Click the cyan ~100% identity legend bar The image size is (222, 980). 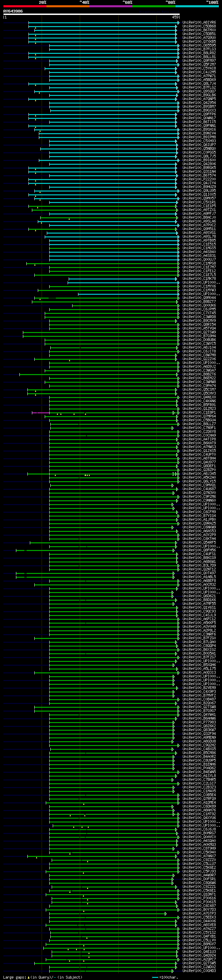click(197, 6)
